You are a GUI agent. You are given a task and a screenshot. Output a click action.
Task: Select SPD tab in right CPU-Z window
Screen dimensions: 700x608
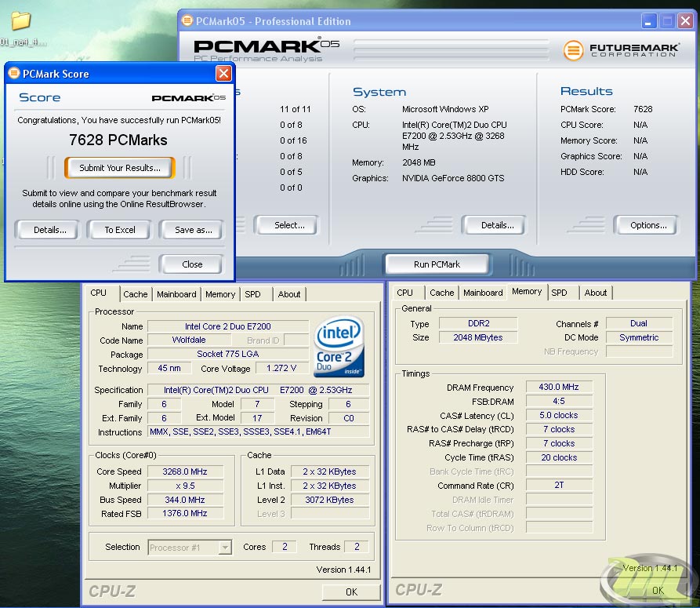[x=560, y=293]
